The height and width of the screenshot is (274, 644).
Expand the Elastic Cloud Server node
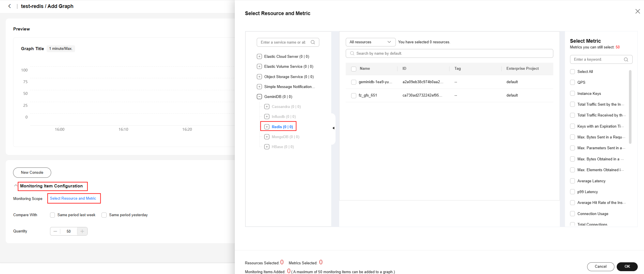pos(259,56)
